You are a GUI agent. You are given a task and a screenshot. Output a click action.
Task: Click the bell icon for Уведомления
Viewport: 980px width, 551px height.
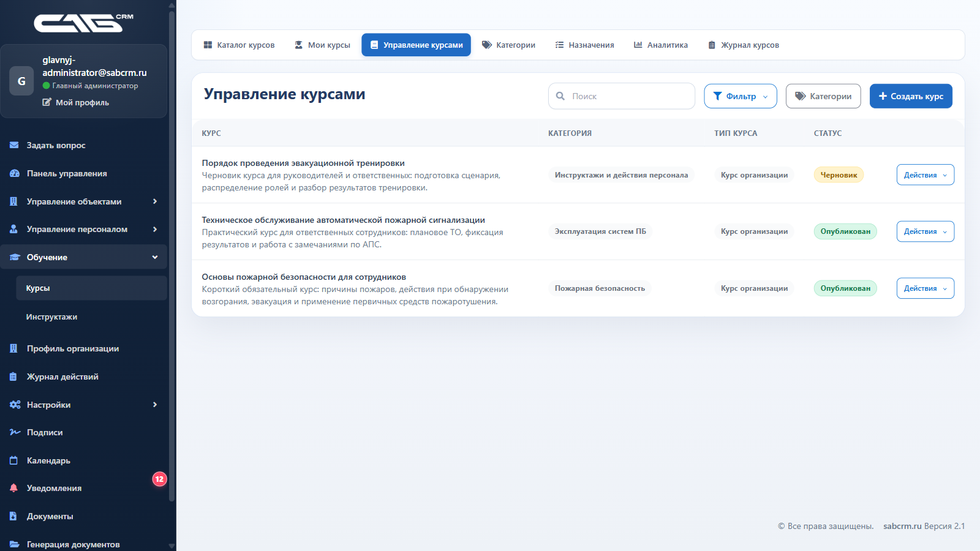tap(13, 488)
